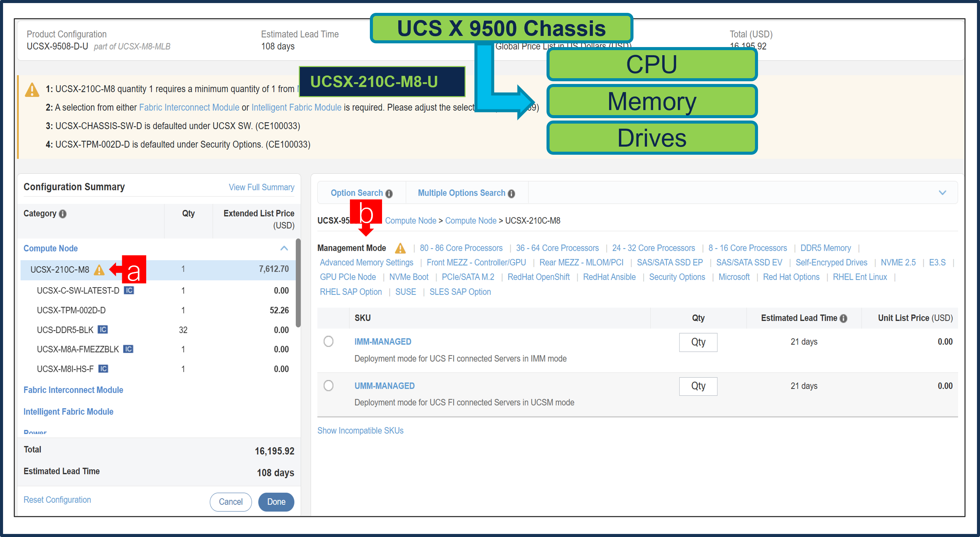980x537 pixels.
Task: Open Front MEZZ - Controller/GPU options
Action: coord(476,263)
